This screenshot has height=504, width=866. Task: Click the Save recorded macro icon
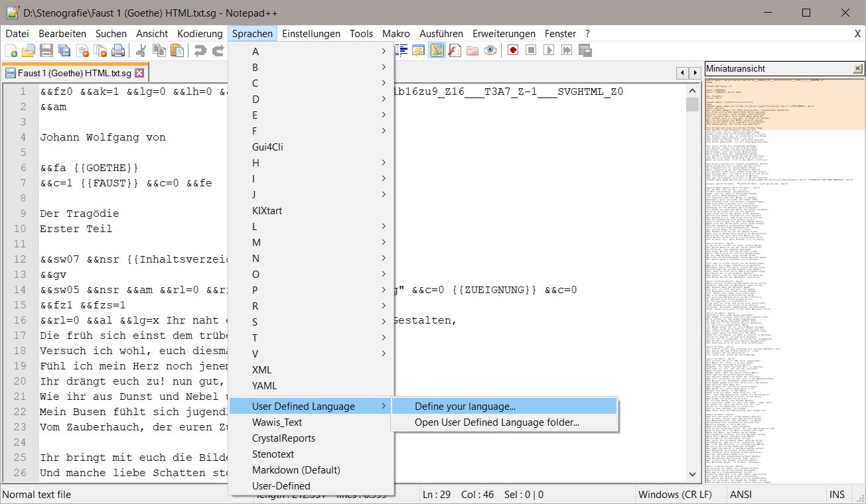coord(585,50)
